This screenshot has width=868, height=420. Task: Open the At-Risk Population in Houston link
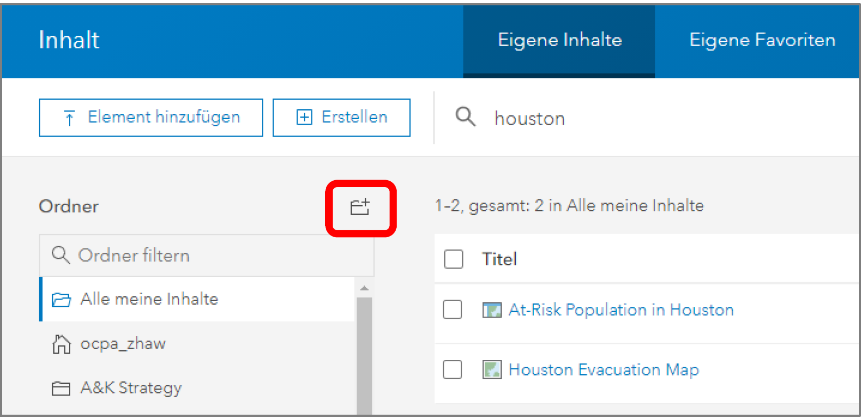click(x=621, y=310)
